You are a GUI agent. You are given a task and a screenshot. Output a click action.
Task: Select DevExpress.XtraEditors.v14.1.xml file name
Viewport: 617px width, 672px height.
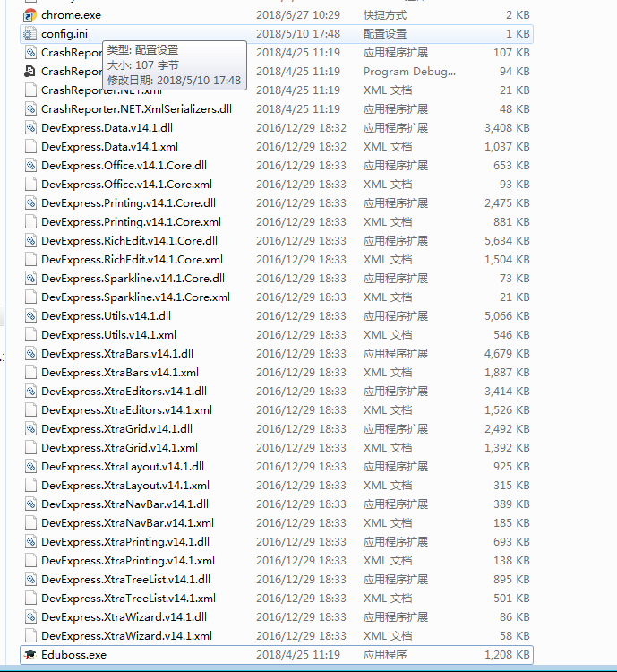coord(126,410)
